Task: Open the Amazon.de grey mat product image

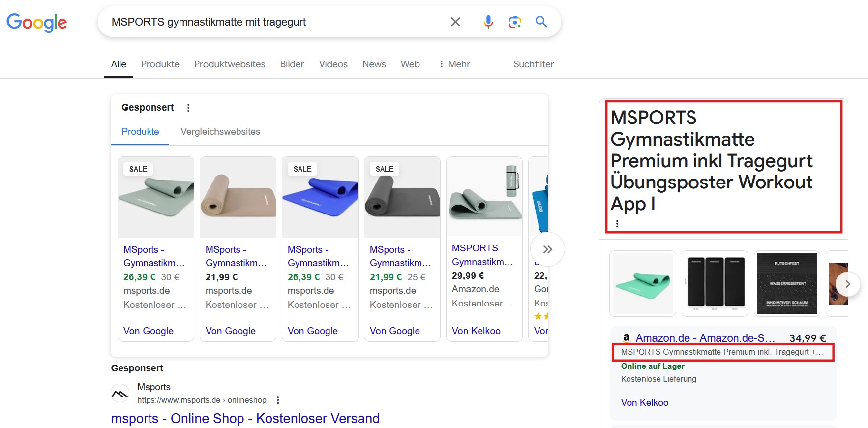Action: coord(484,197)
